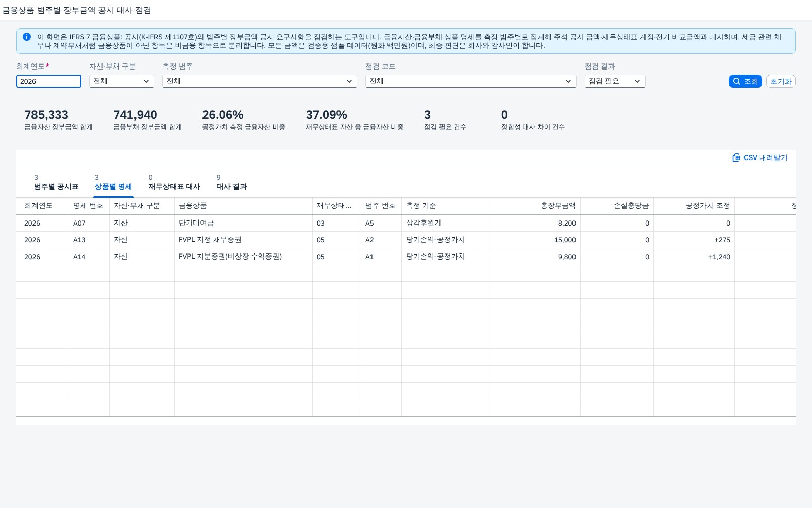
Task: Click the 손실충당금 column header
Action: (617, 206)
